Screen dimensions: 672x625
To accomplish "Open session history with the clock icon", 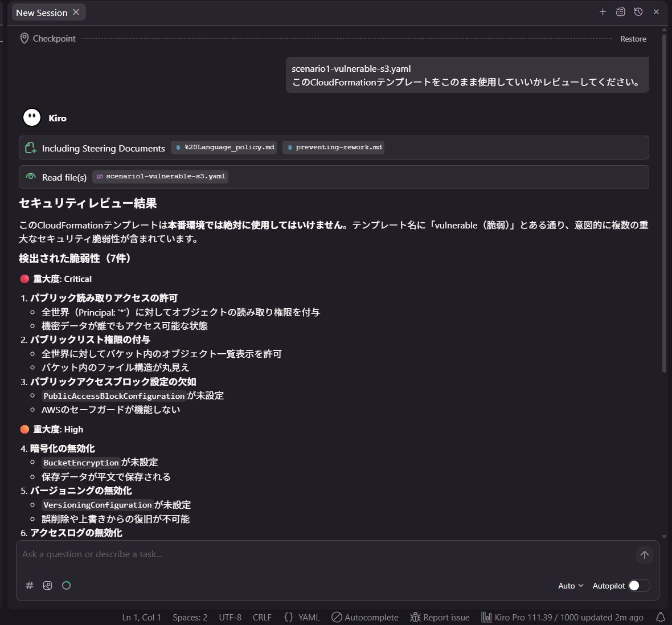I will click(638, 11).
